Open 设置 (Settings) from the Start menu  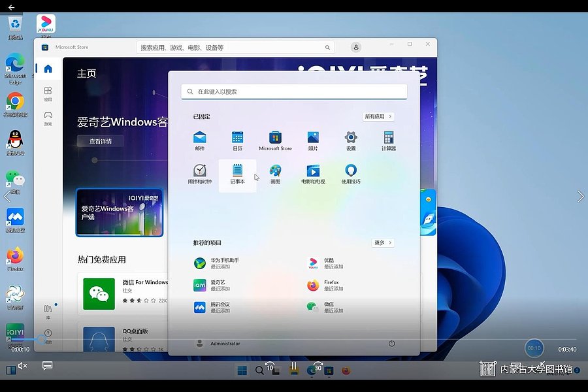(351, 140)
